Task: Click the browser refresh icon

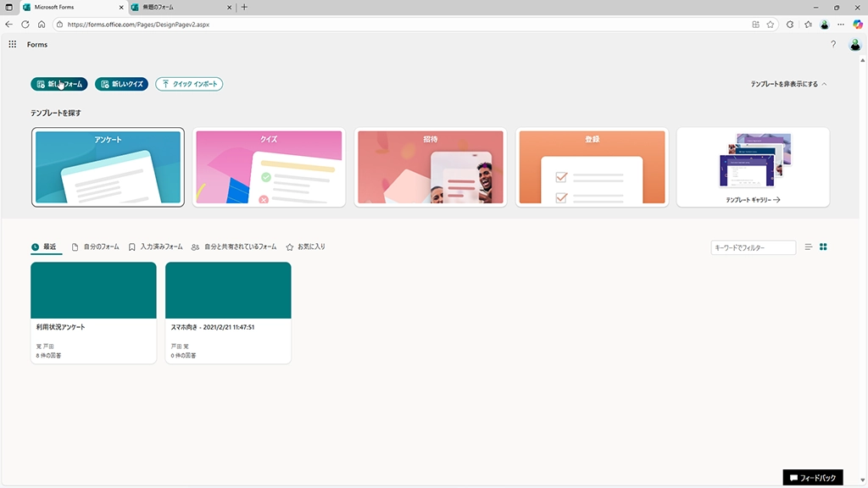Action: coord(25,25)
